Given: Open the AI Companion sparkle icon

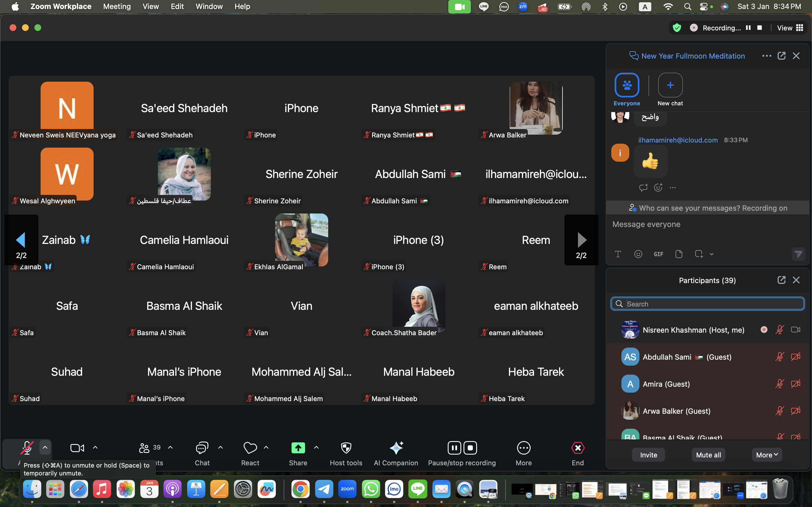Looking at the screenshot, I should click(396, 448).
